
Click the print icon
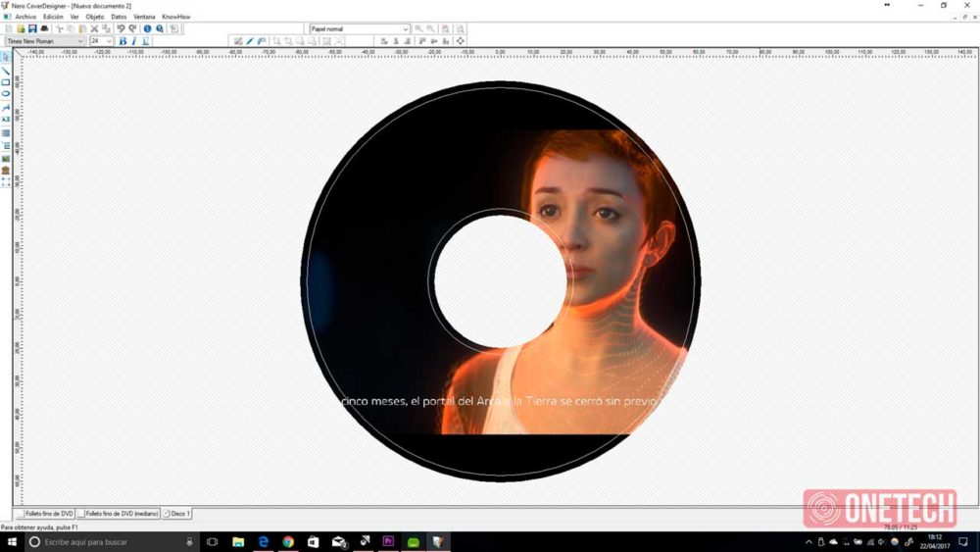pos(44,28)
